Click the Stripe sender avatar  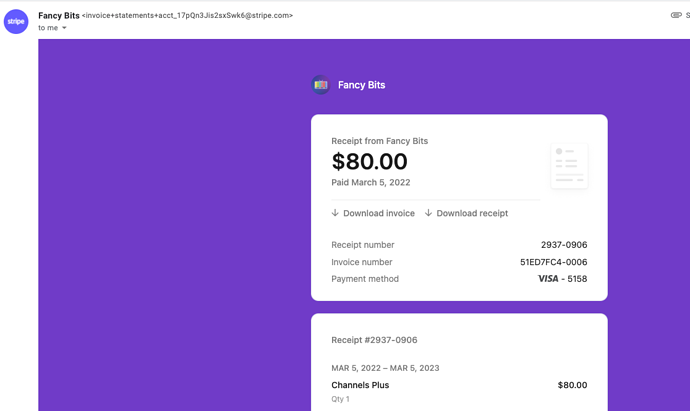[16, 21]
